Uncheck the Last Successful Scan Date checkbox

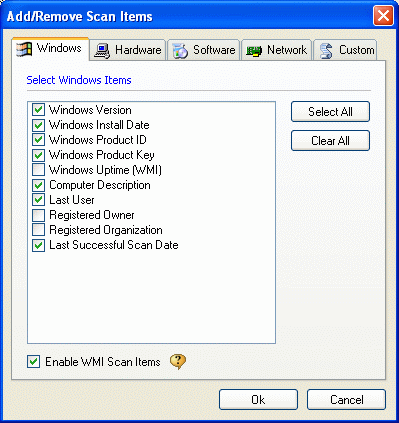pos(38,245)
